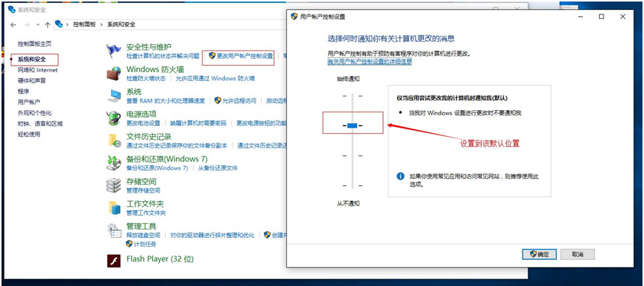Screen dimensions: 644x286
Task: Expand the breadcrumb chevron after 控制面板
Action: [x=102, y=24]
